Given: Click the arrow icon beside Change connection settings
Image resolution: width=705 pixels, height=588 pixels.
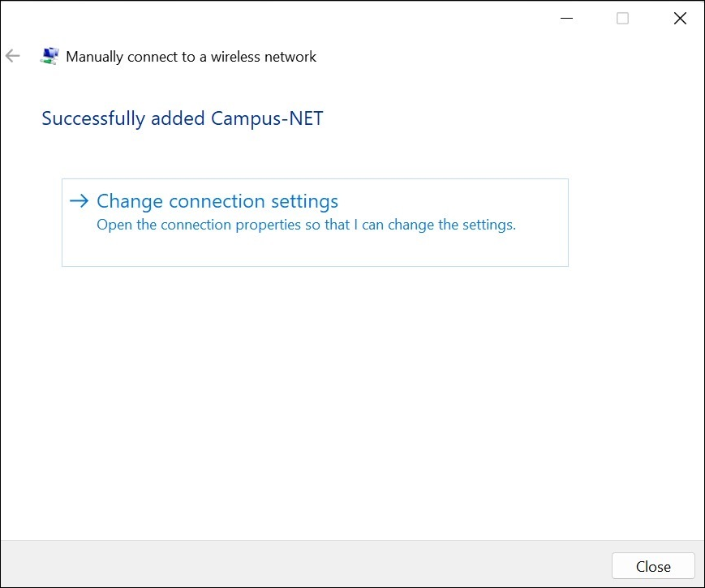Looking at the screenshot, I should tap(79, 201).
